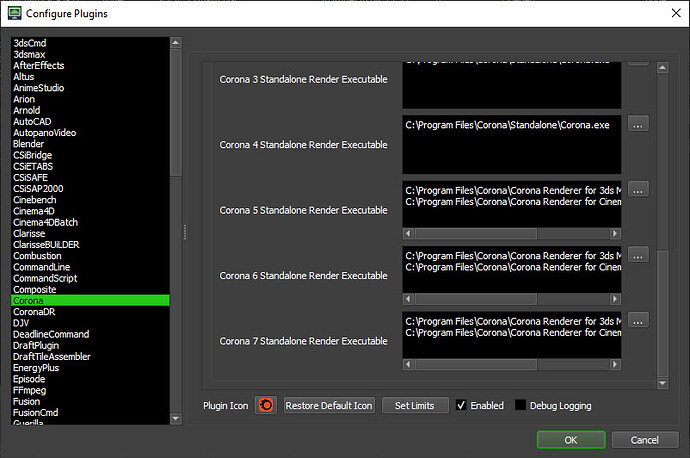Confirm with the OK button

click(x=571, y=440)
